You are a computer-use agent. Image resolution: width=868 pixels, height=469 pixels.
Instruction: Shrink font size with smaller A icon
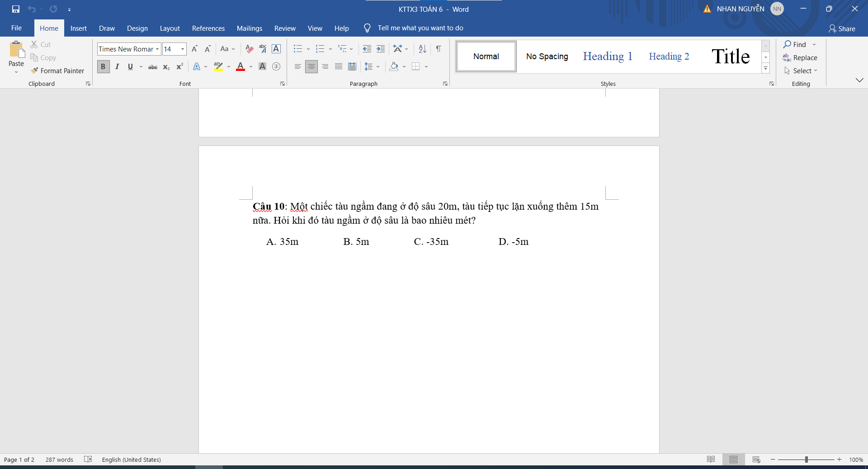pyautogui.click(x=208, y=49)
